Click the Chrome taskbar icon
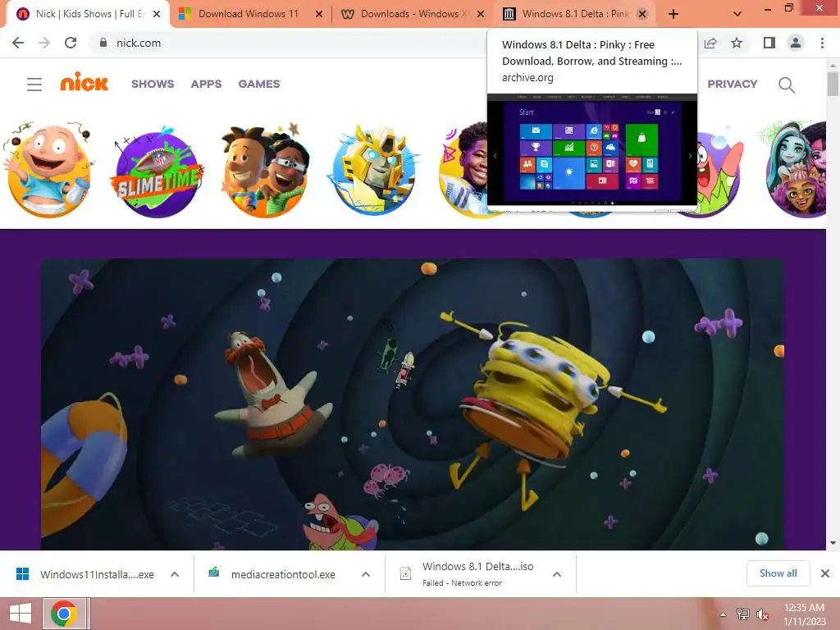840x630 pixels. coord(64,614)
